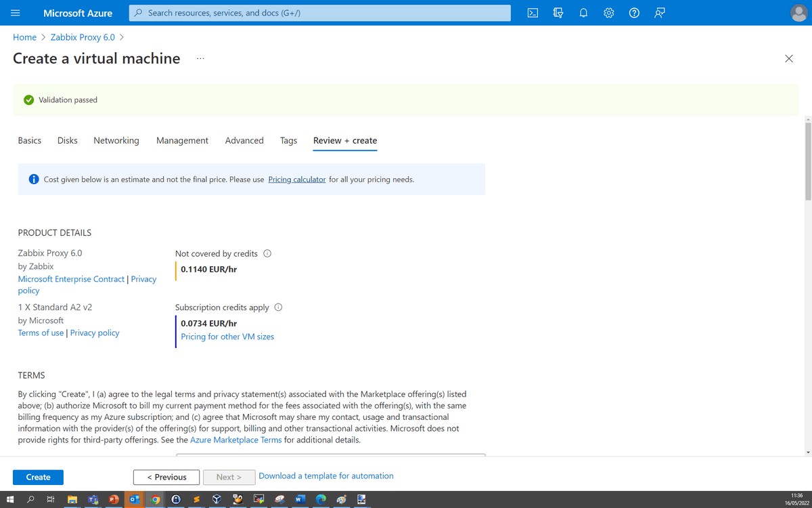
Task: Open the Help question mark icon
Action: [634, 13]
